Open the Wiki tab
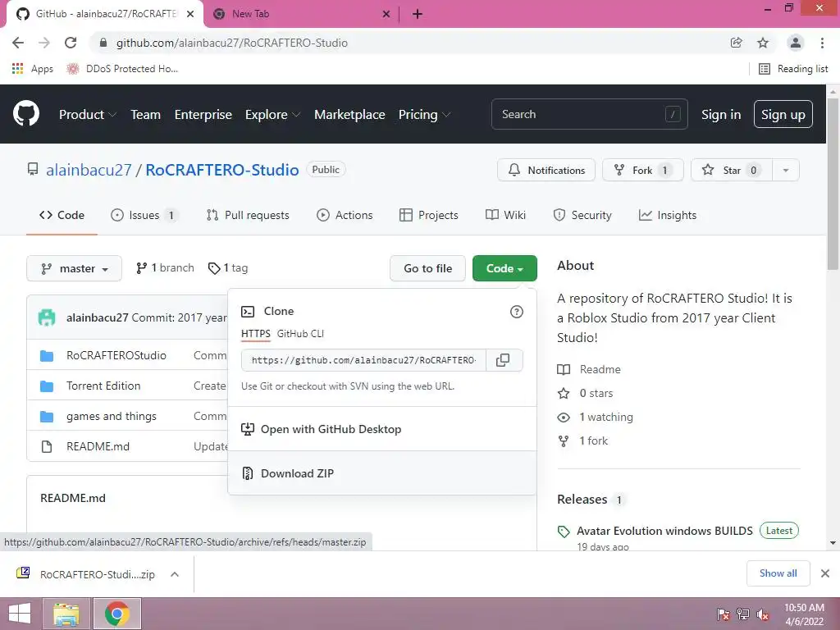The image size is (840, 630). 505,216
